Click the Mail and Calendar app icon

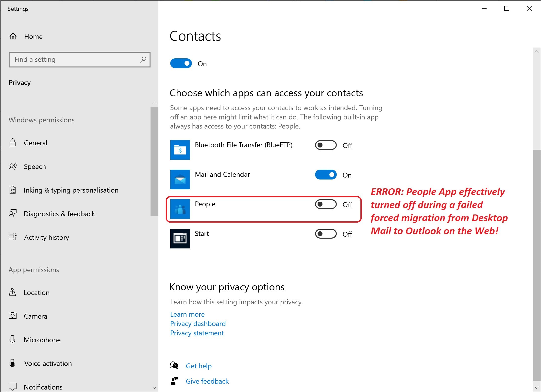pyautogui.click(x=180, y=180)
